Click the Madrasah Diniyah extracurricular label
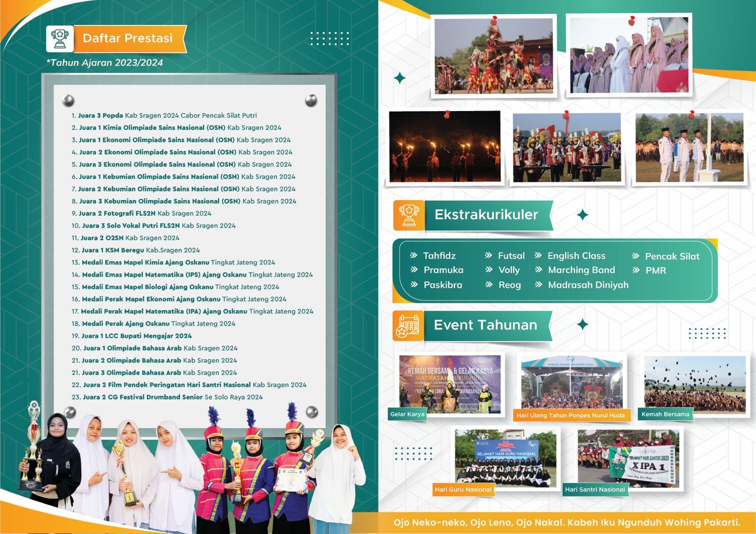This screenshot has height=534, width=756. coord(588,285)
